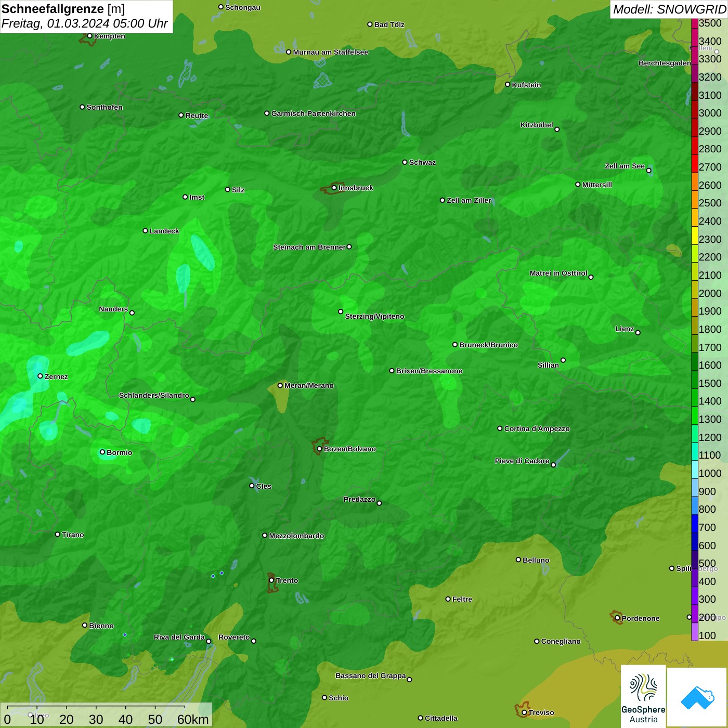Click the blue cloud roof logo

coord(697,697)
